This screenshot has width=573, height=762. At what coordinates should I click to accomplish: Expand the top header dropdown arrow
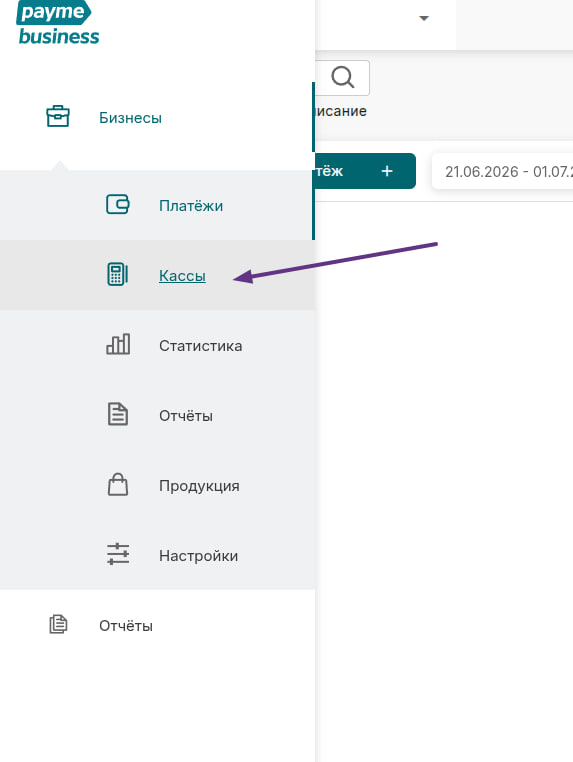pyautogui.click(x=424, y=18)
